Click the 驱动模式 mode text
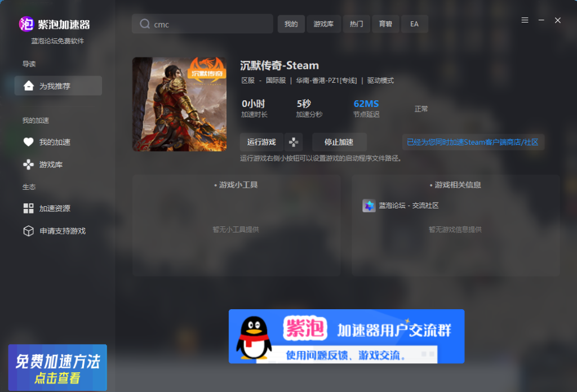577x392 pixels. pos(380,81)
